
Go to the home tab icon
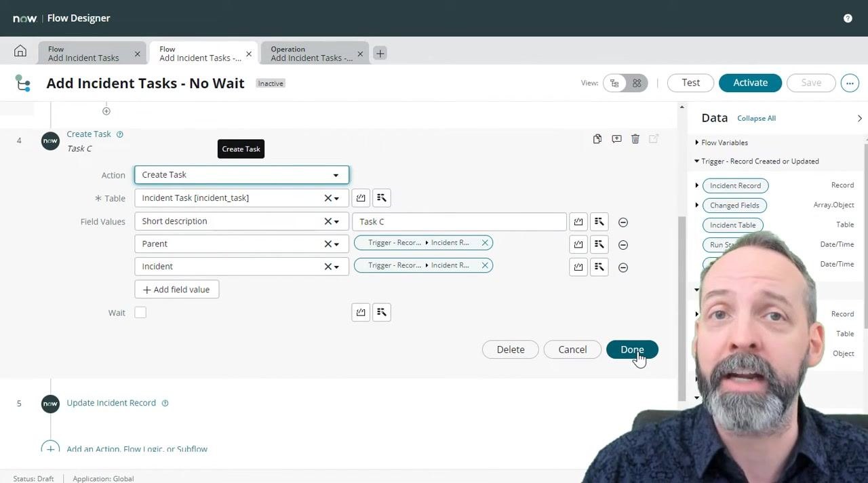pos(20,52)
